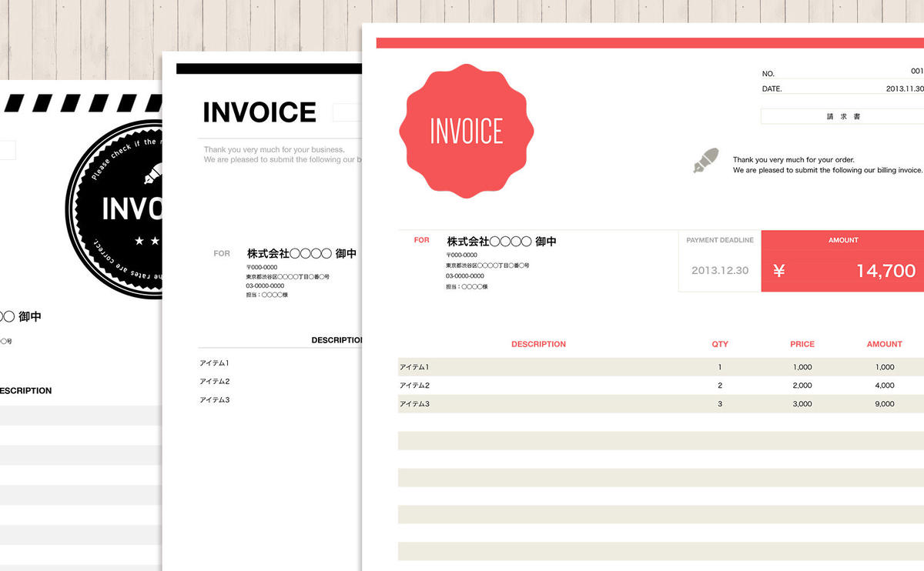Click the yen symbol in red amount box
The width and height of the screenshot is (924, 571).
tap(778, 271)
